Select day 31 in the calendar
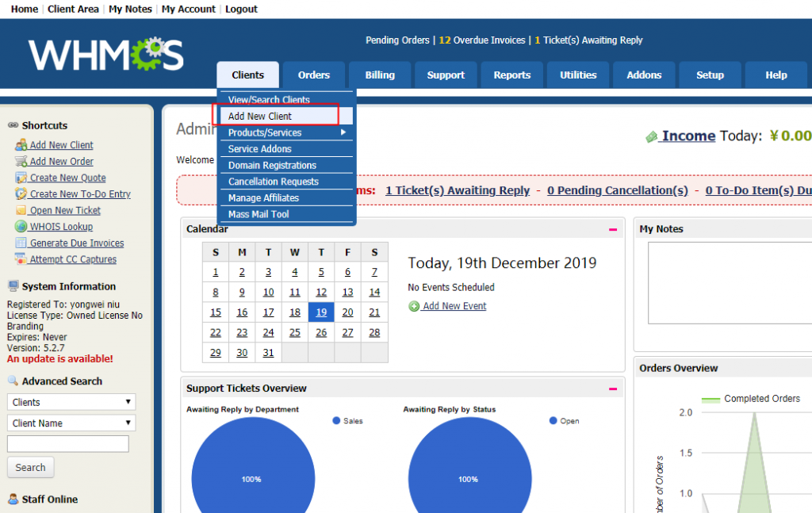 coord(268,353)
